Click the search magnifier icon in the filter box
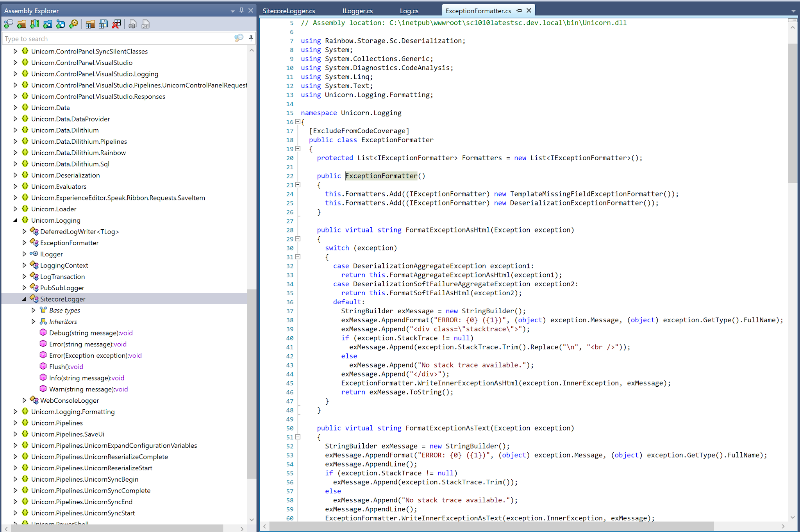 coord(239,38)
